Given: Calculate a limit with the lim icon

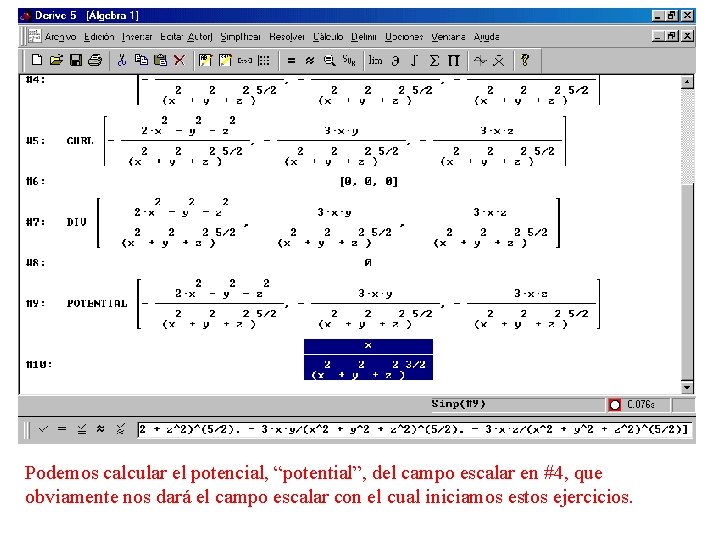Looking at the screenshot, I should point(375,60).
